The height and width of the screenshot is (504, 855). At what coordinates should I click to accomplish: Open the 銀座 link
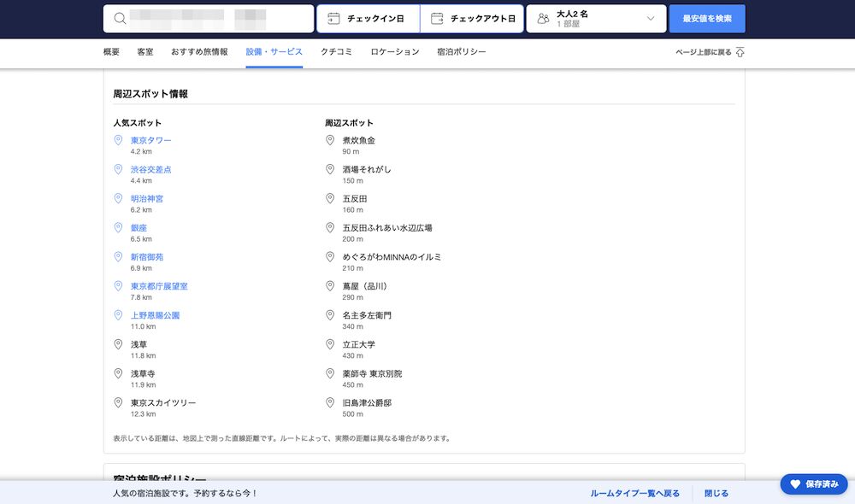[x=139, y=228]
